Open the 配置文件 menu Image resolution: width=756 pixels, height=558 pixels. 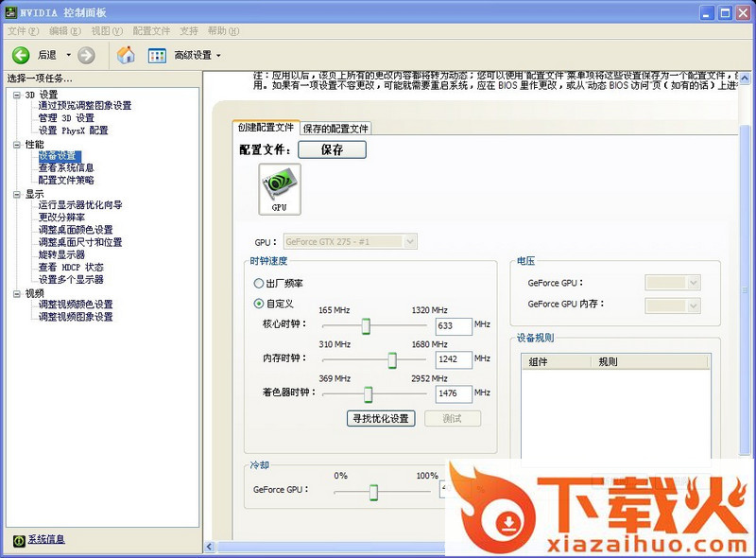tap(151, 31)
